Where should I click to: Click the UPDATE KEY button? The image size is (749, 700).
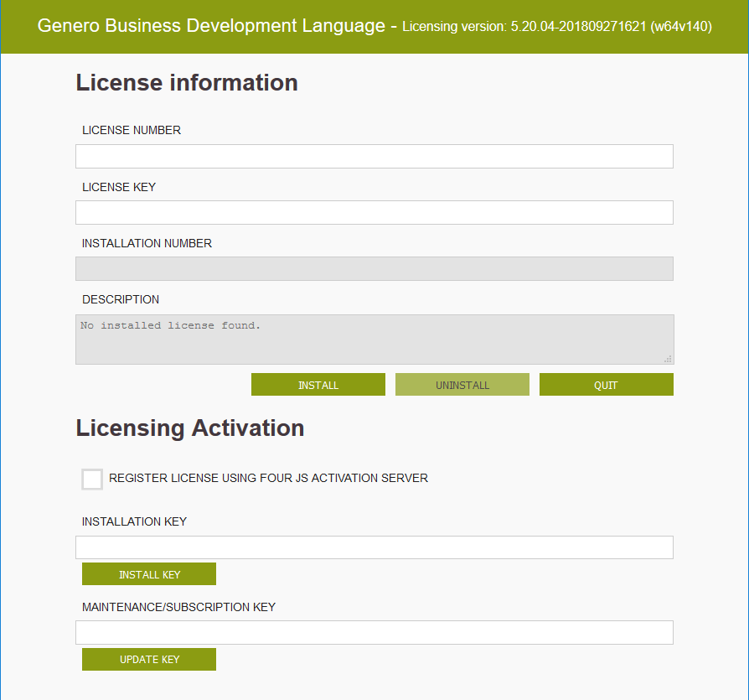point(149,660)
